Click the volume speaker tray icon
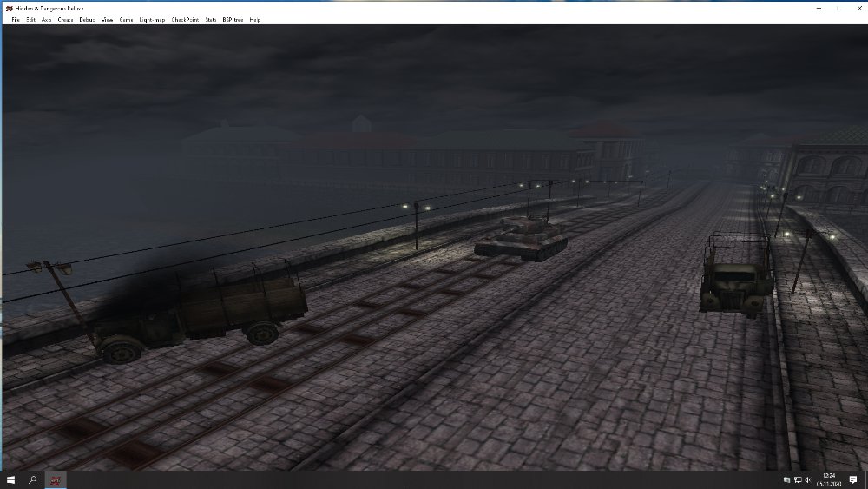868x489 pixels. pyautogui.click(x=808, y=479)
